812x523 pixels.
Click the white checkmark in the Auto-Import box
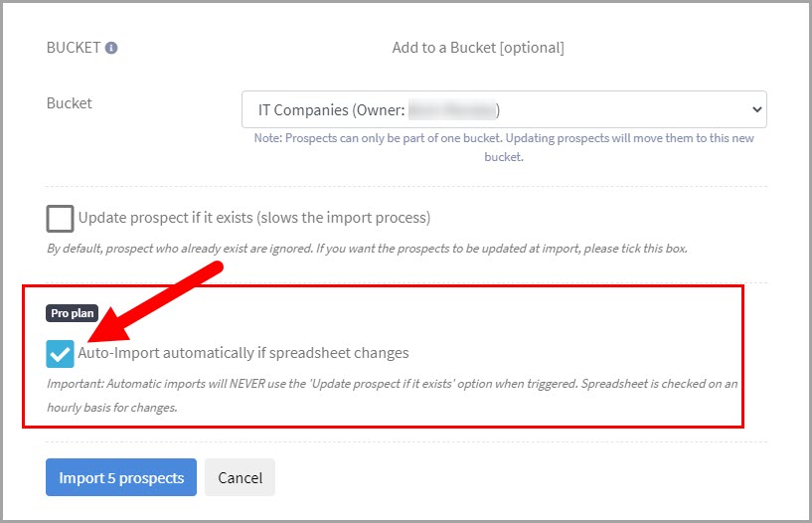coord(61,353)
